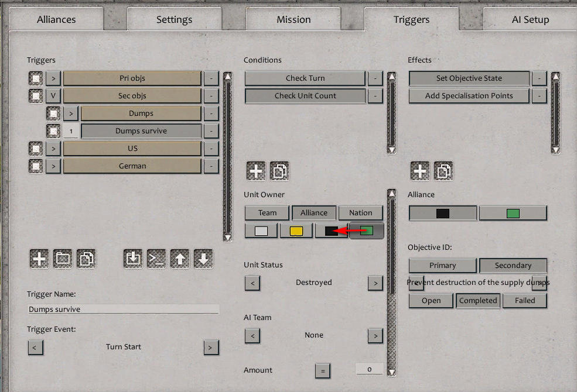This screenshot has height=392, width=577.
Task: Move selected trigger down
Action: [x=203, y=259]
